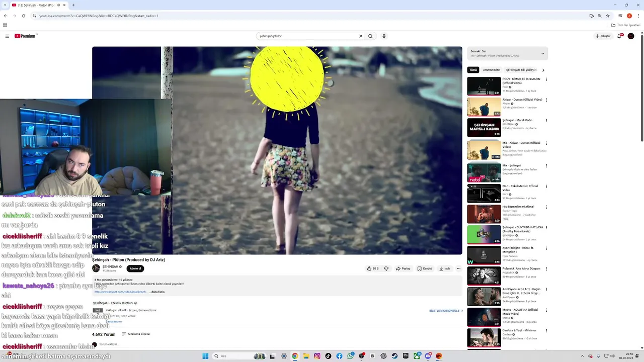Open Chrome three-dot menu

[638, 16]
